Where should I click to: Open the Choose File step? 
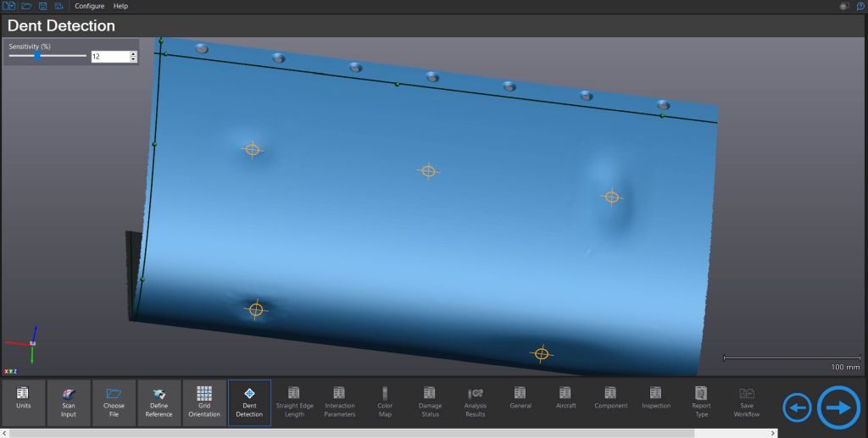pyautogui.click(x=114, y=402)
